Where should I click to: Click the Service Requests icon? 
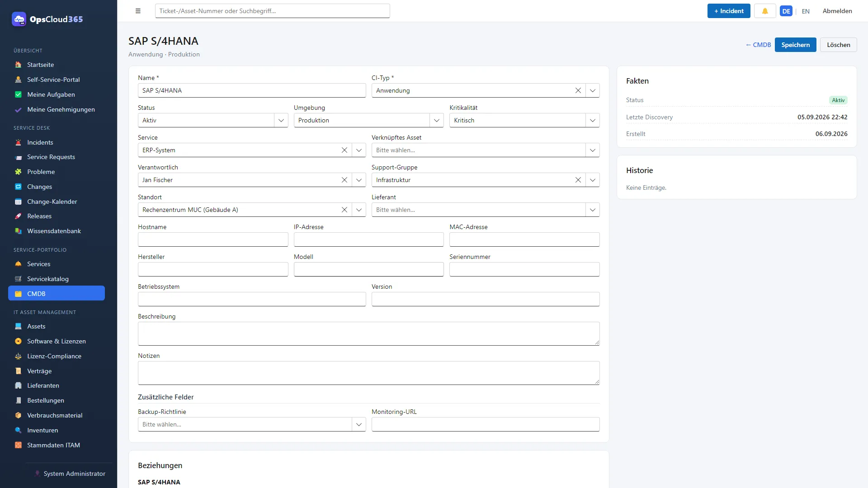click(18, 157)
